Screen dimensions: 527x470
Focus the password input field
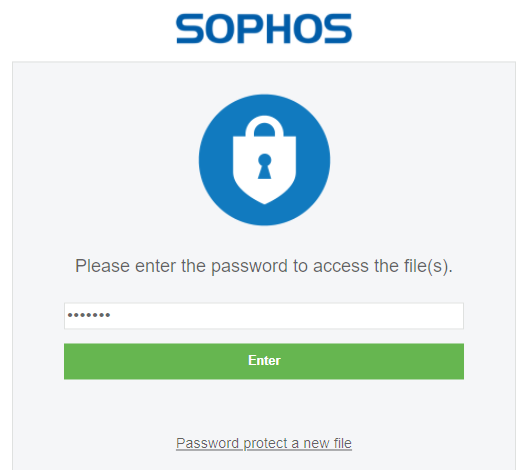(x=264, y=316)
